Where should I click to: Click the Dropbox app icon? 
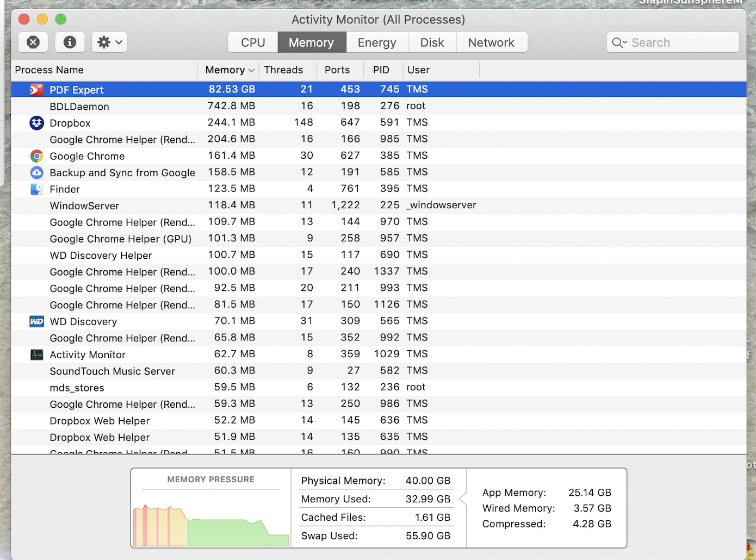point(36,123)
